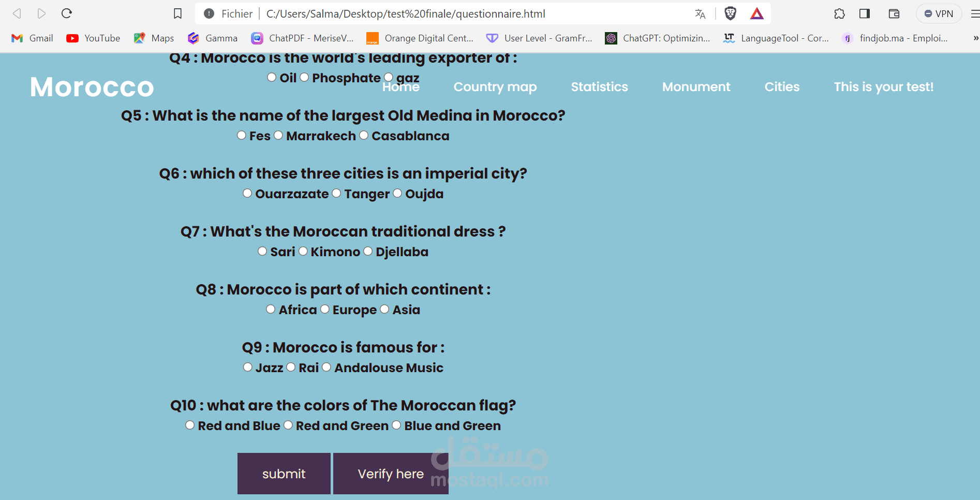Bookmark this page with the bookmark icon
Screen dimensions: 980x500
tap(177, 13)
